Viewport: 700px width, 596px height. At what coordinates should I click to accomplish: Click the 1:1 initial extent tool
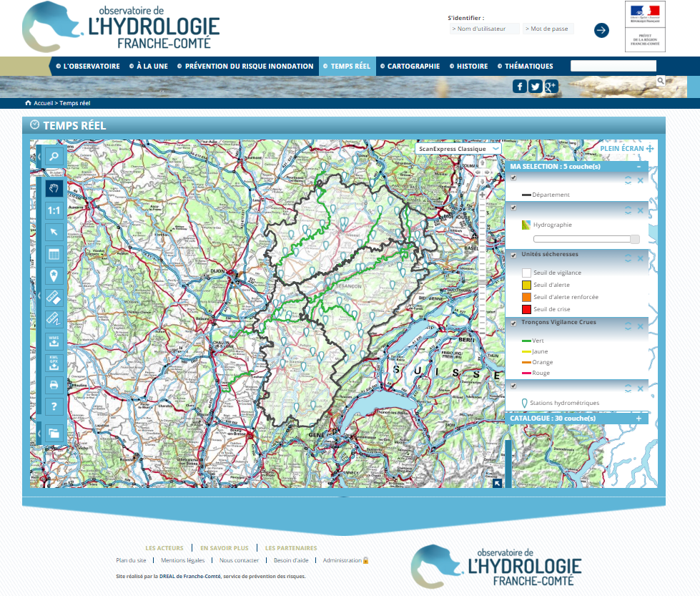54,210
